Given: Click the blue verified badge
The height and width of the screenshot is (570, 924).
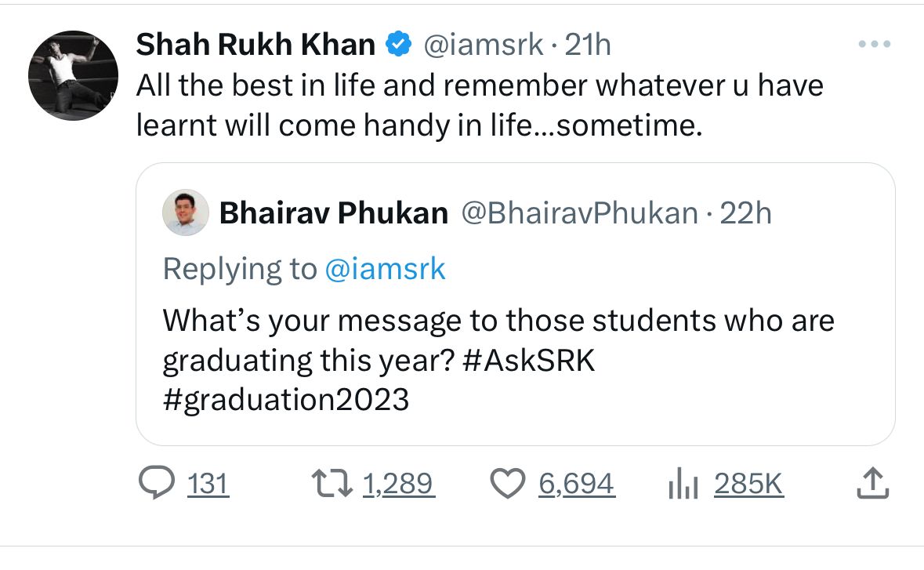Looking at the screenshot, I should (x=400, y=45).
